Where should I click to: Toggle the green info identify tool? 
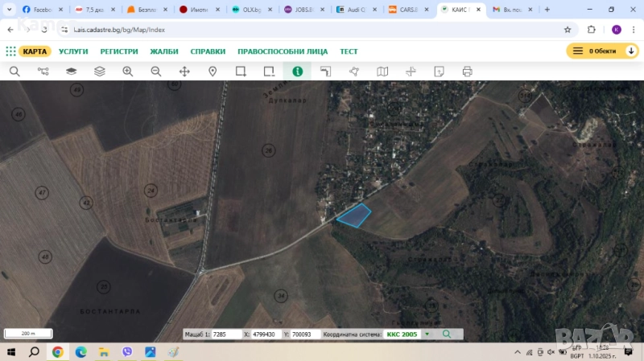tap(297, 72)
